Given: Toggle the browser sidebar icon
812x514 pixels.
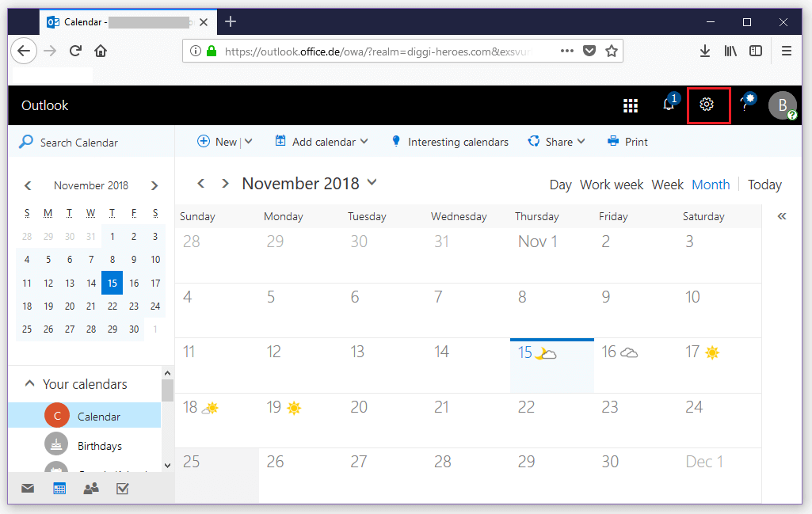Looking at the screenshot, I should (x=756, y=51).
